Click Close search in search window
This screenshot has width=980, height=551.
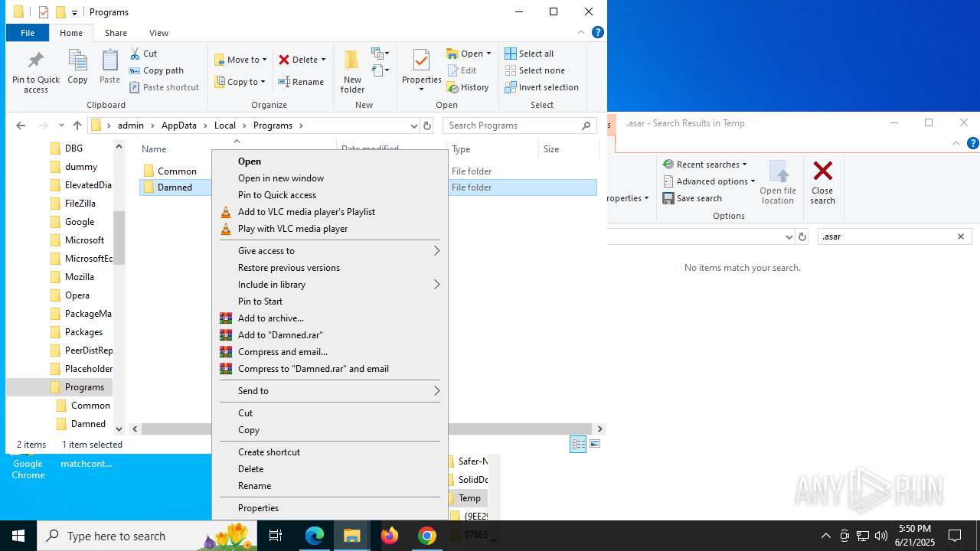tap(822, 183)
